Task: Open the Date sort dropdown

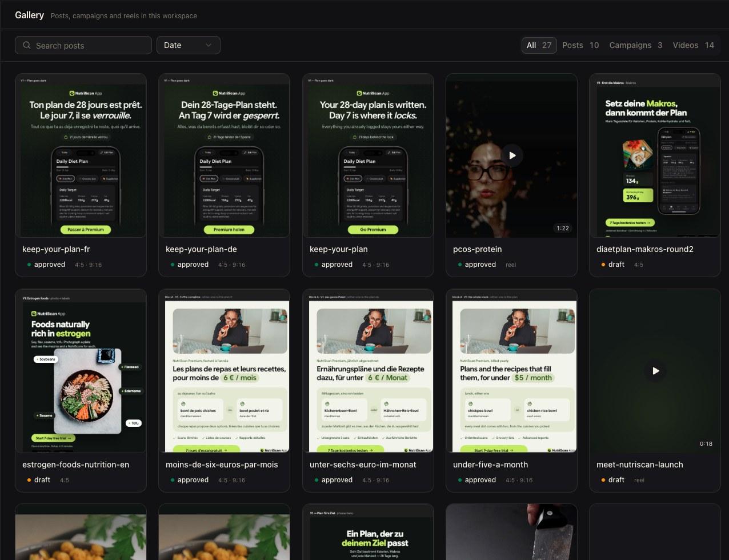Action: [189, 45]
